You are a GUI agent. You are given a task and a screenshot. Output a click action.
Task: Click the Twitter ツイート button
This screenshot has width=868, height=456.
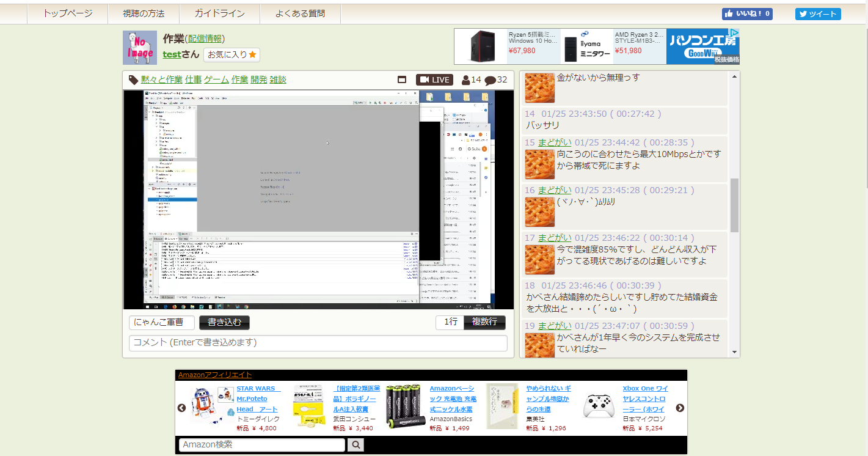(817, 14)
